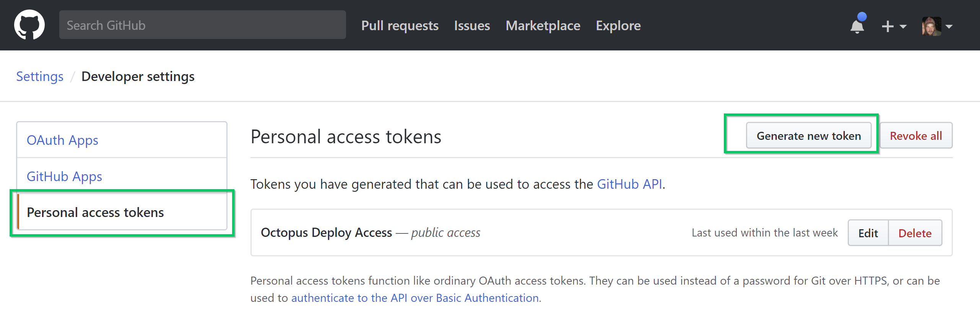Click the Octopus Deploy Access token name
Viewport: 980px width, 332px height.
tap(327, 232)
